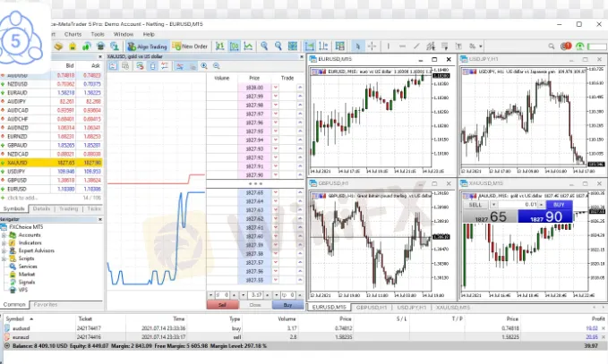Click the first Depth of Market toolbar icon
The height and width of the screenshot is (364, 608).
pos(113,66)
